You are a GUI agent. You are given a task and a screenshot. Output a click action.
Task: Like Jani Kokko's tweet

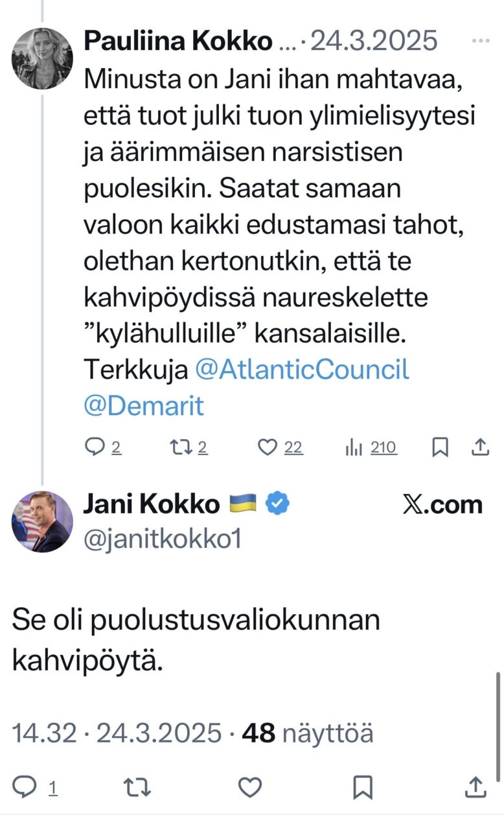(250, 787)
